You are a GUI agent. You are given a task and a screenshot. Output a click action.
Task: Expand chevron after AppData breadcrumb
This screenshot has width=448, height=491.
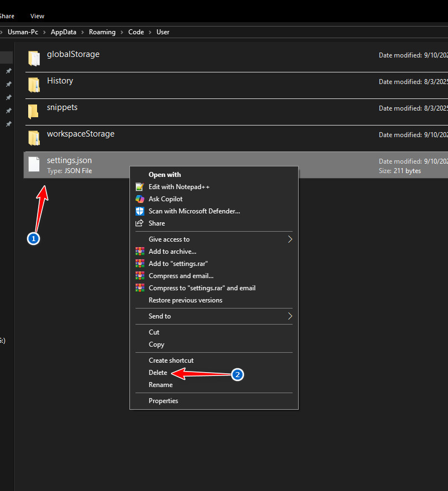82,32
